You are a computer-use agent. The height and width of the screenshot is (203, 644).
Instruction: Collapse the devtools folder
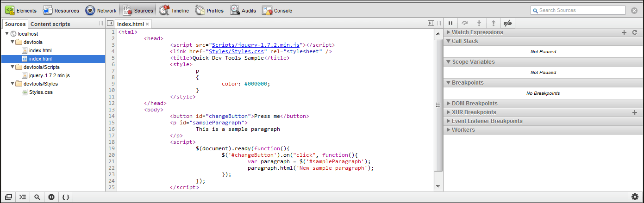(12, 42)
